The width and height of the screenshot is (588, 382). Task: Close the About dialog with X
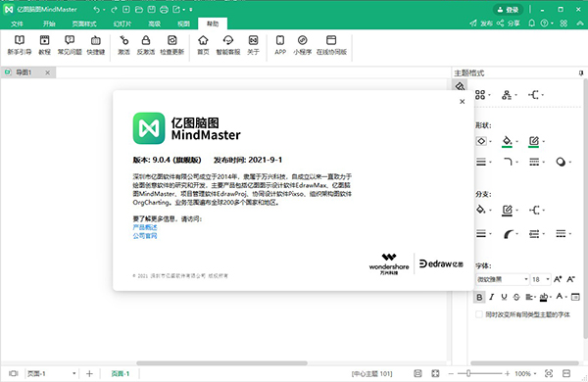tap(462, 101)
